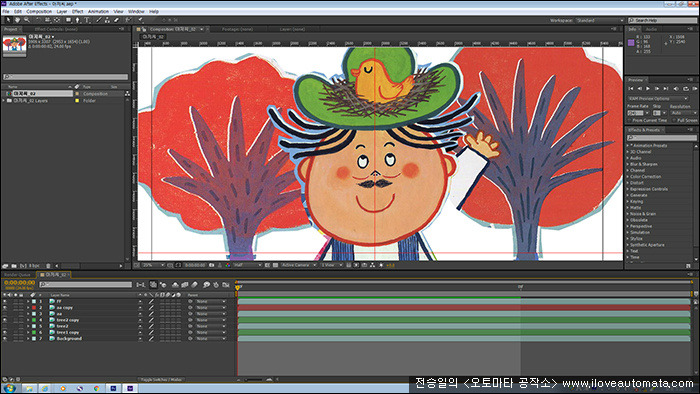Select the Hand tool

(x=17, y=20)
